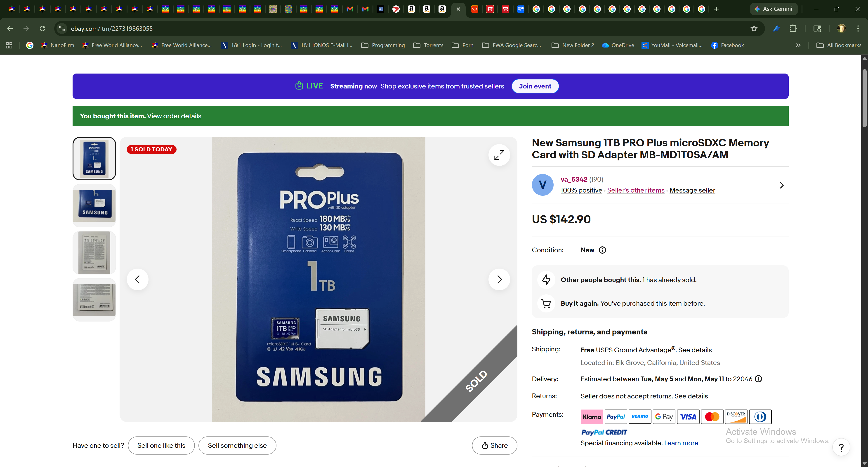
Task: Open the OneDrive bookmark
Action: point(618,45)
